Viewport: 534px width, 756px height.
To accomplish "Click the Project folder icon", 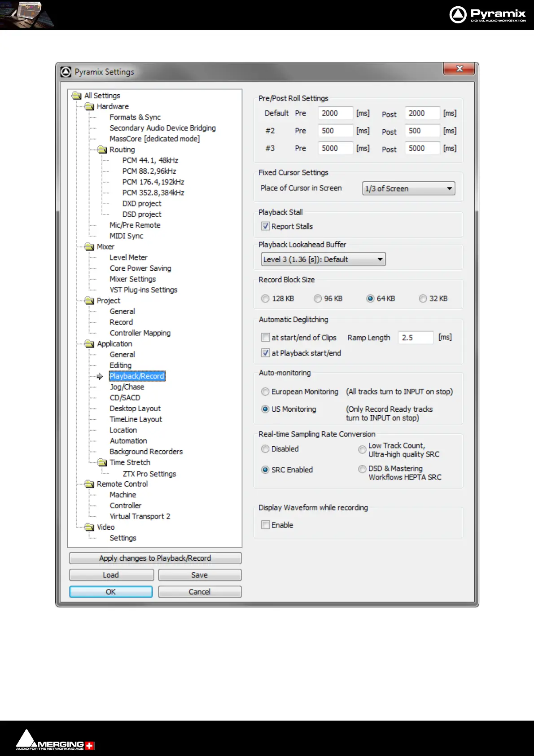I will 89,300.
